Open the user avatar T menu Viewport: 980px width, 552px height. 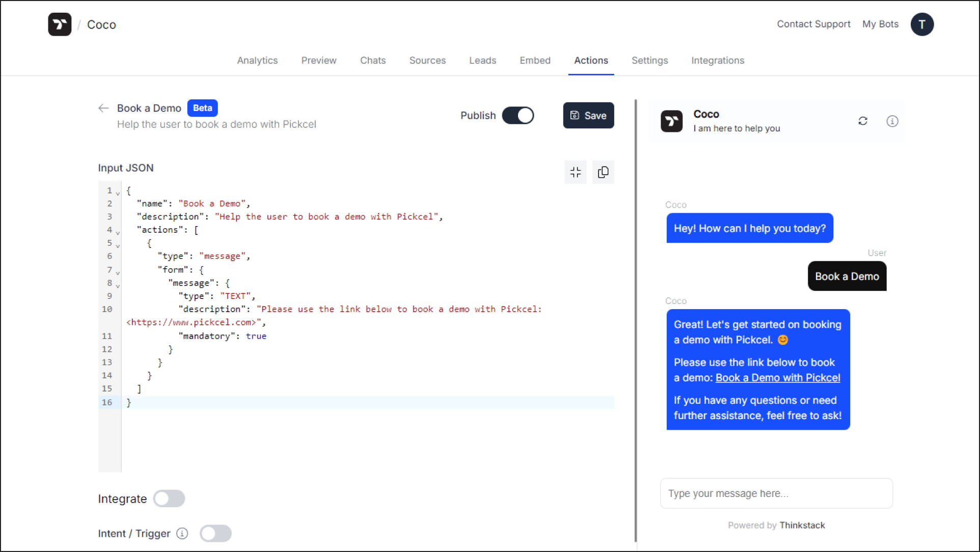(922, 24)
